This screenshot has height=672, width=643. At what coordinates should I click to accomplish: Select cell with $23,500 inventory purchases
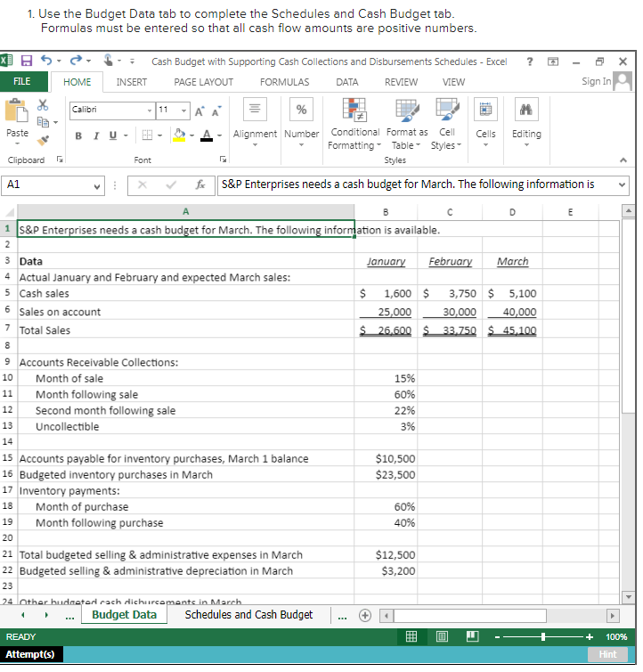386,475
